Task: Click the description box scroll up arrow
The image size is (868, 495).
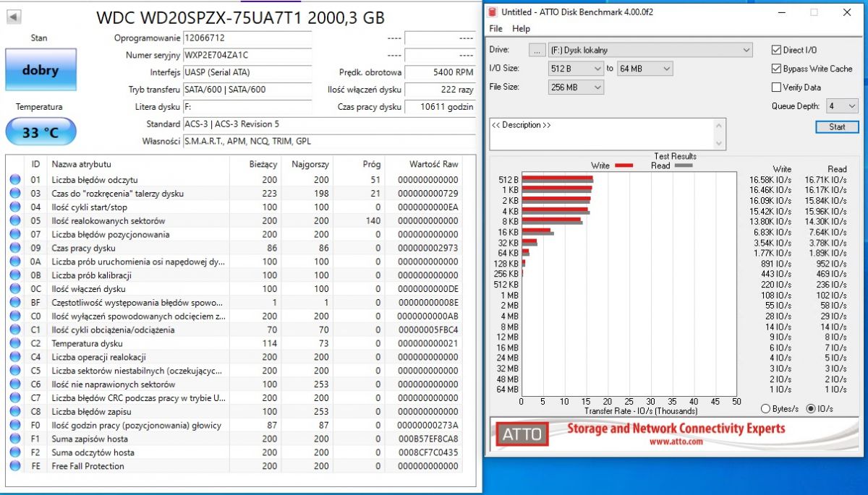Action: pos(718,125)
